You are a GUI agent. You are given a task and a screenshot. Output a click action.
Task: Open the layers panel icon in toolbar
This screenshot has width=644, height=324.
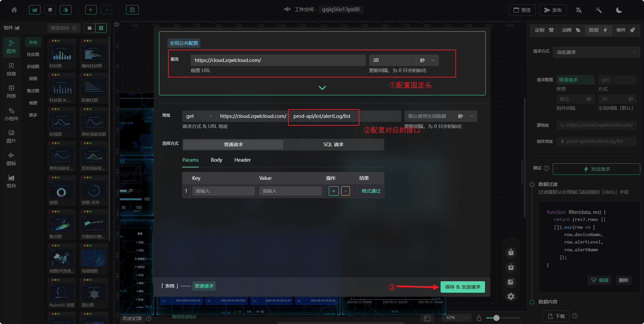(x=50, y=10)
